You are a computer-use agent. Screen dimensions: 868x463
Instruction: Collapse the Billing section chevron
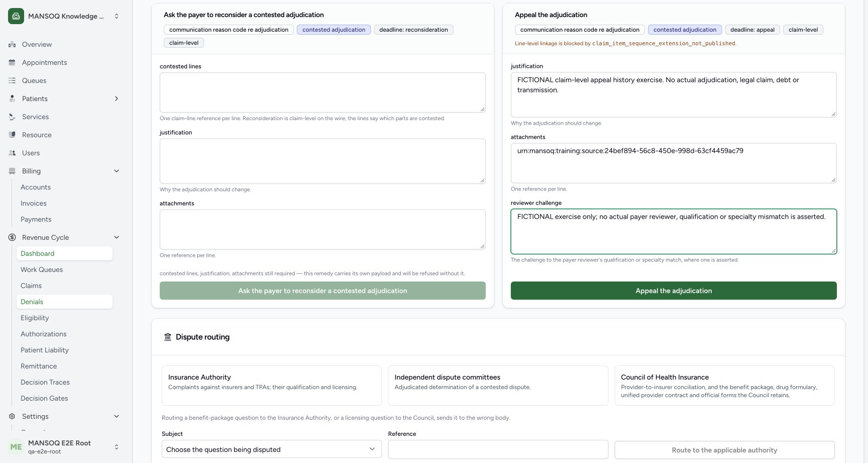(x=117, y=171)
